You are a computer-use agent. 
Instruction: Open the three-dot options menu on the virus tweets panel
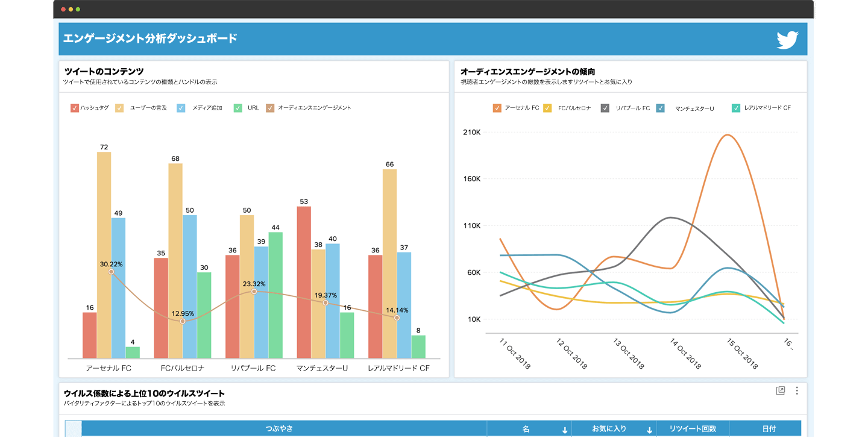coord(796,390)
